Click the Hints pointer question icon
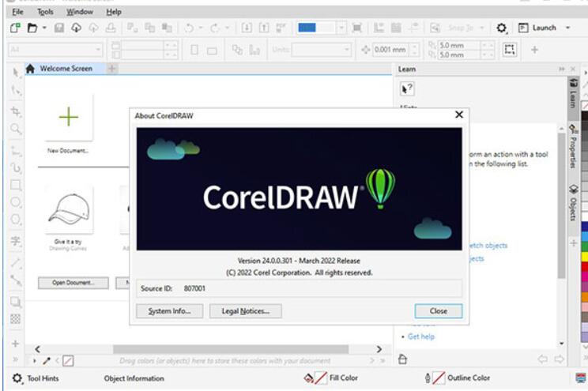This screenshot has height=391, width=588. point(407,88)
